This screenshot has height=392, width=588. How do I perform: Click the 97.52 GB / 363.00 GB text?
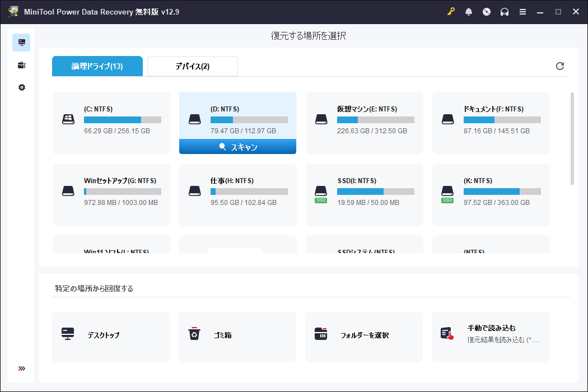click(497, 203)
